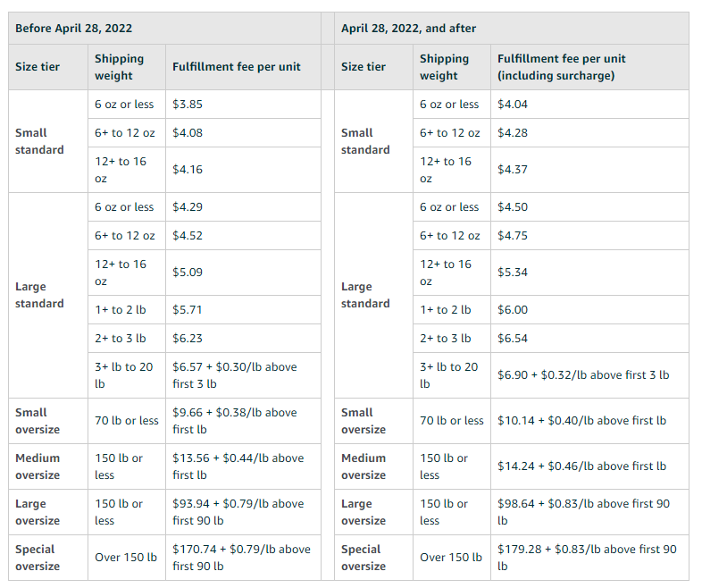
Task: Select the $3.85 fulfillment fee cell
Action: click(188, 104)
